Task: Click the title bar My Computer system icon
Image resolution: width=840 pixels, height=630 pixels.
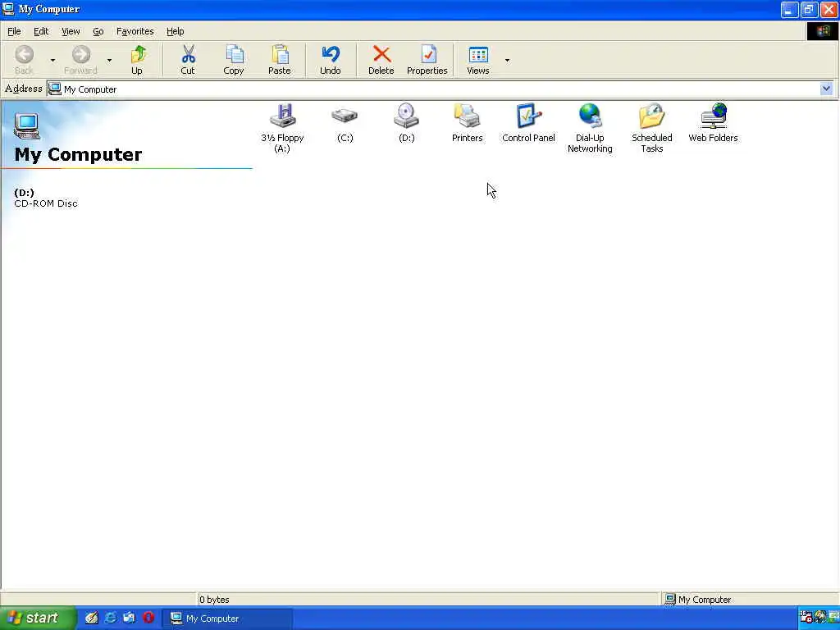Action: 8,9
